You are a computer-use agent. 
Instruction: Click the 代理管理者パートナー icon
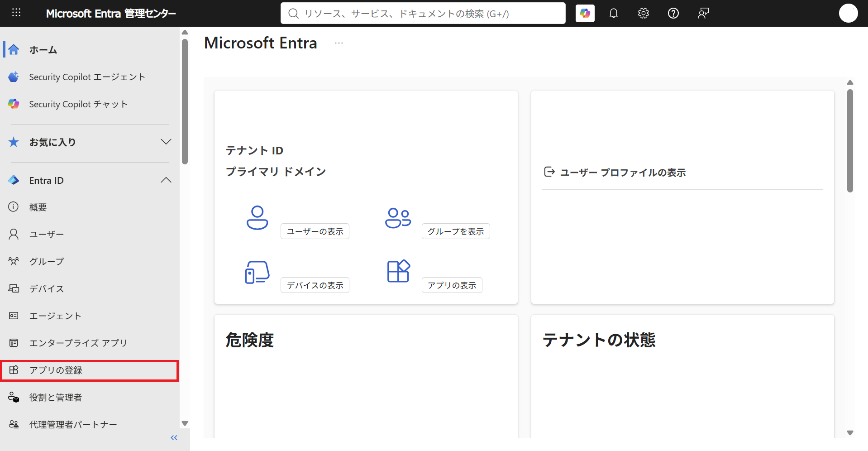pos(14,424)
